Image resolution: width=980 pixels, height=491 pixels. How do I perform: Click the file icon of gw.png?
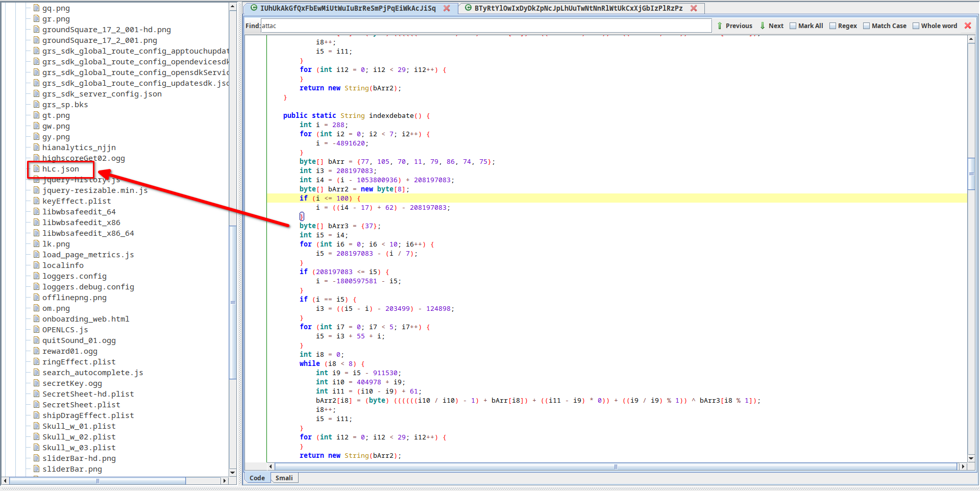[37, 126]
